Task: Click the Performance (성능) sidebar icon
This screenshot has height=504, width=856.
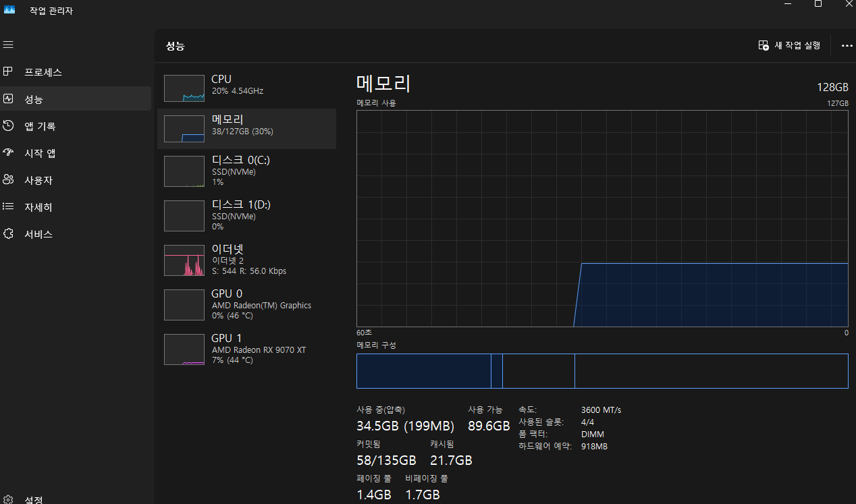Action: [8, 99]
